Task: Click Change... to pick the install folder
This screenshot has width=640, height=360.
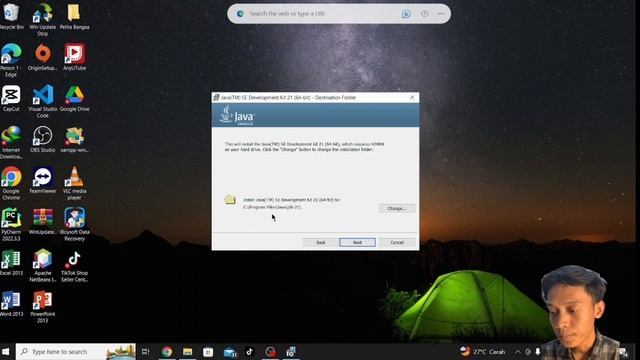Action: point(397,209)
